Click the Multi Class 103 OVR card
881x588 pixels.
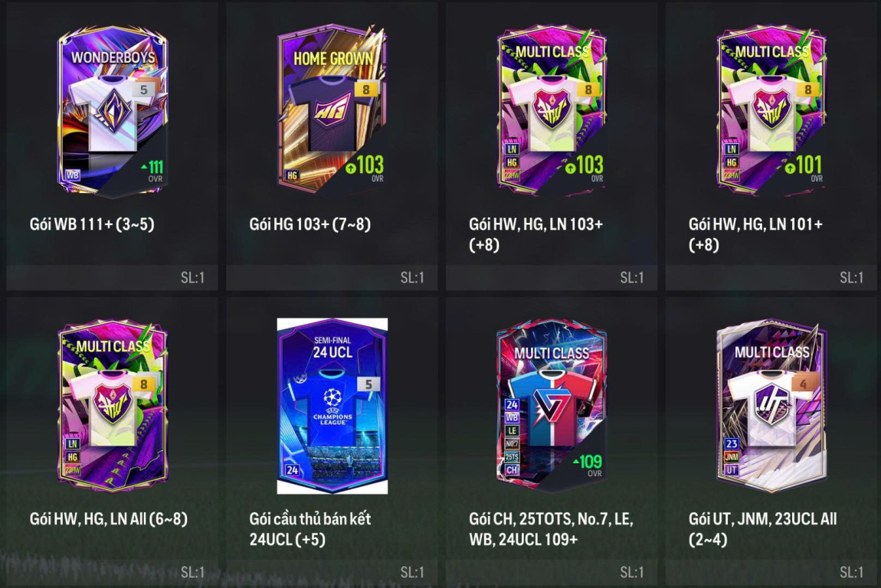pyautogui.click(x=552, y=110)
